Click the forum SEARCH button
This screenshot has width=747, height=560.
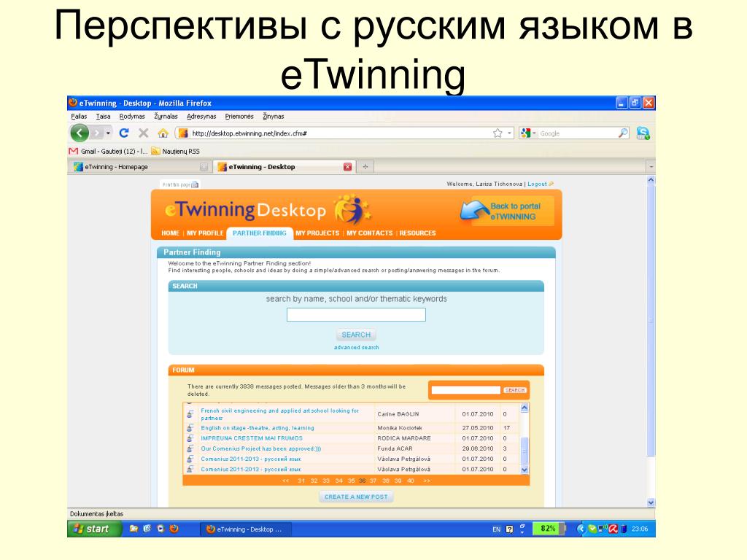[x=514, y=390]
